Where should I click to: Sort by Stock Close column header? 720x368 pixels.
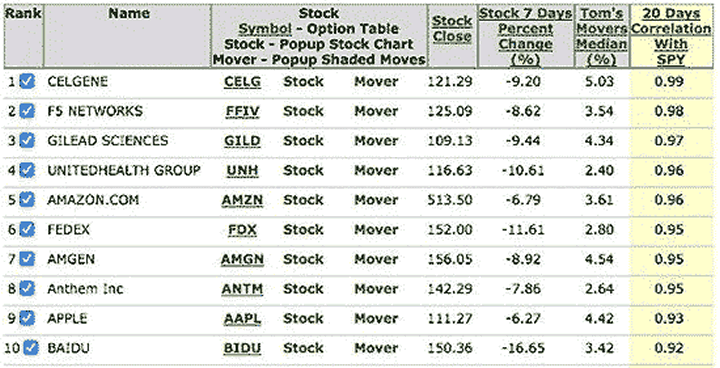point(452,29)
